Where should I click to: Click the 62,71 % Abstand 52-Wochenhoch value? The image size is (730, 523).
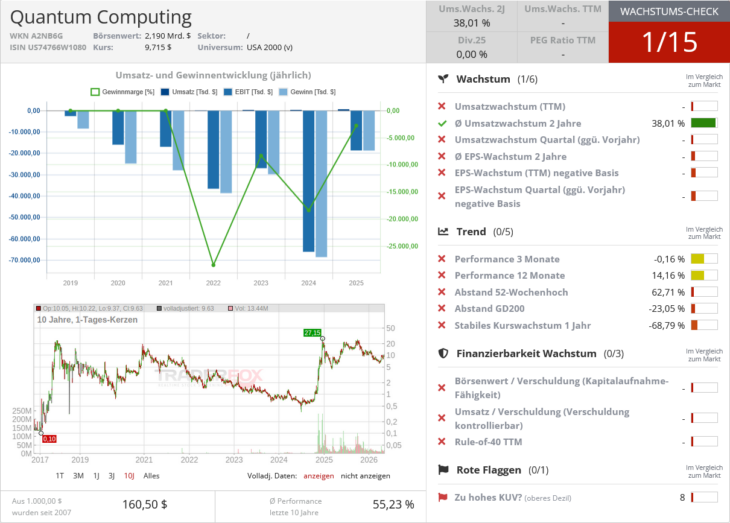click(x=668, y=292)
